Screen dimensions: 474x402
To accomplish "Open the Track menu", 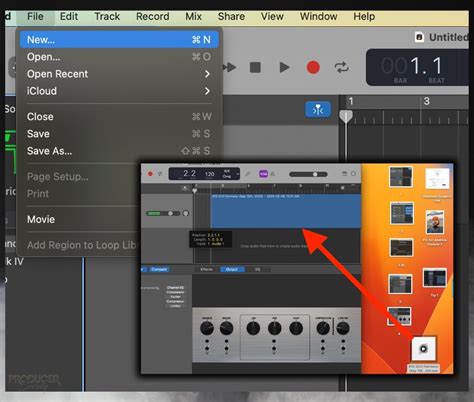I will coord(107,16).
